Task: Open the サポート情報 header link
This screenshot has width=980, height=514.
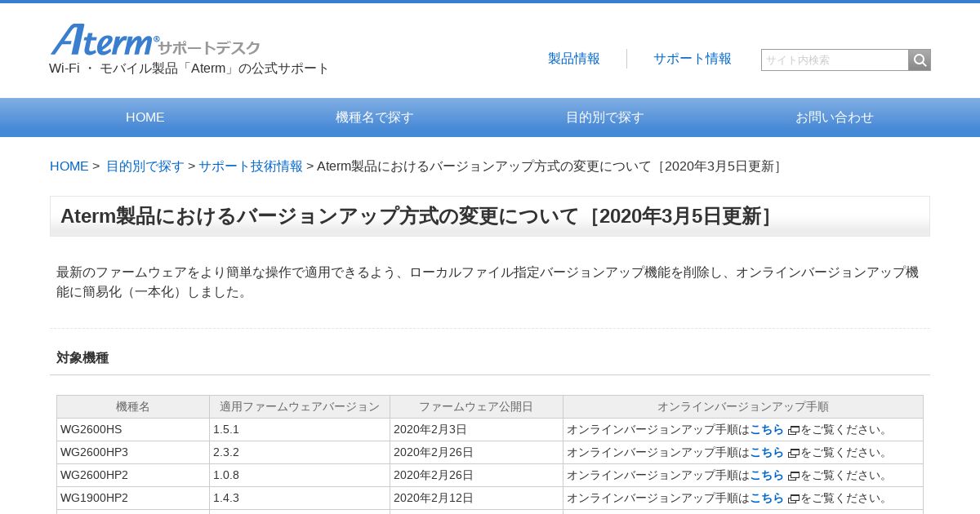Action: (693, 59)
